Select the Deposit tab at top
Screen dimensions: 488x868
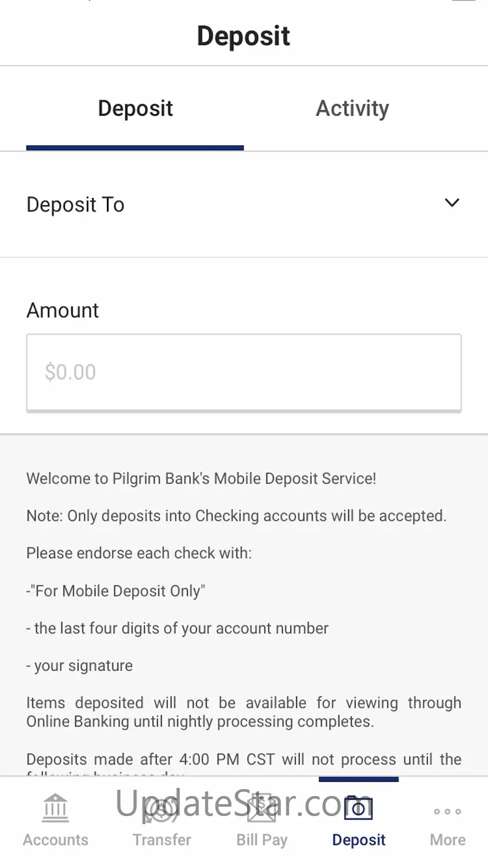[x=135, y=108]
